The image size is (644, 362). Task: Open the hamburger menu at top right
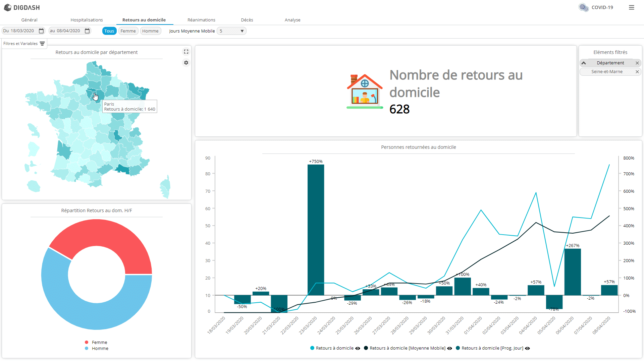click(x=632, y=7)
